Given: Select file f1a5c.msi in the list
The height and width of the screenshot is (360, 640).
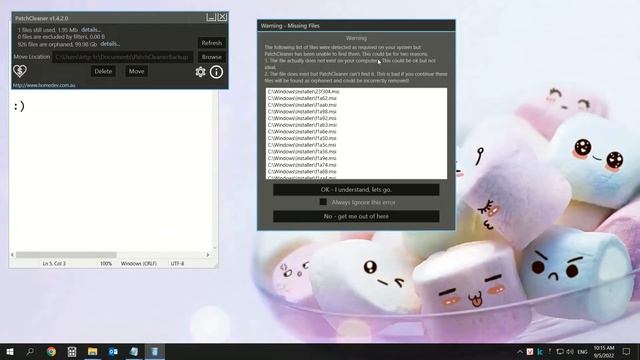Looking at the screenshot, I should 302,145.
